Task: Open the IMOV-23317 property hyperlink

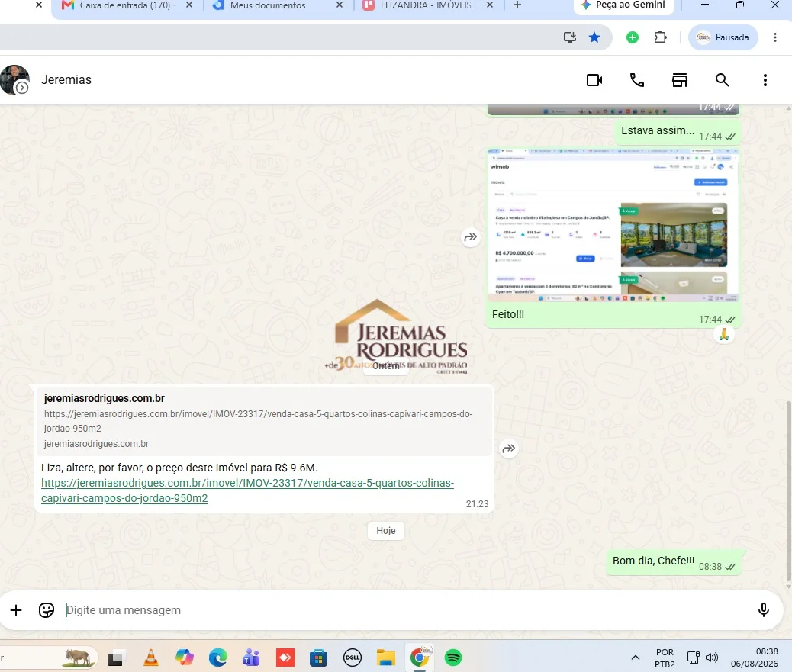Action: point(247,490)
